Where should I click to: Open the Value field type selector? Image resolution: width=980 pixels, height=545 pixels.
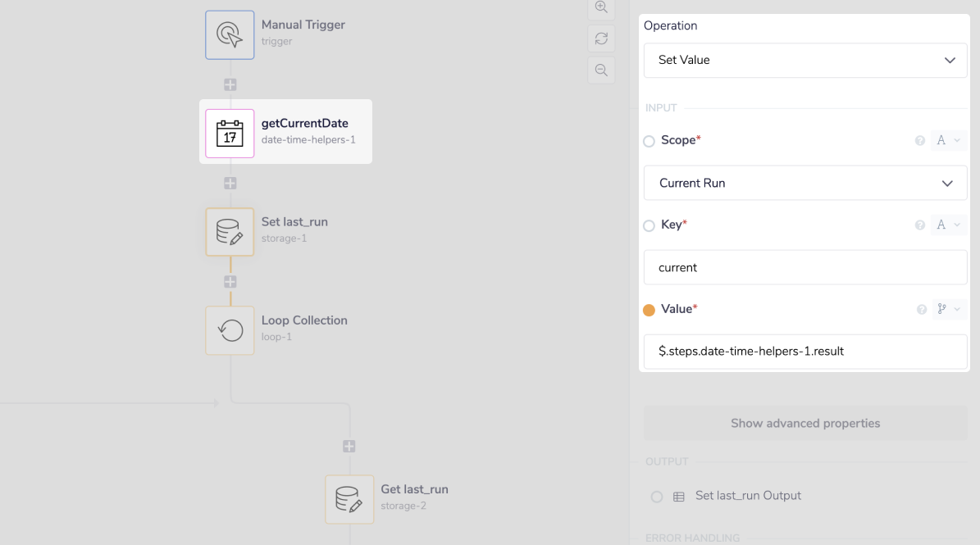947,309
